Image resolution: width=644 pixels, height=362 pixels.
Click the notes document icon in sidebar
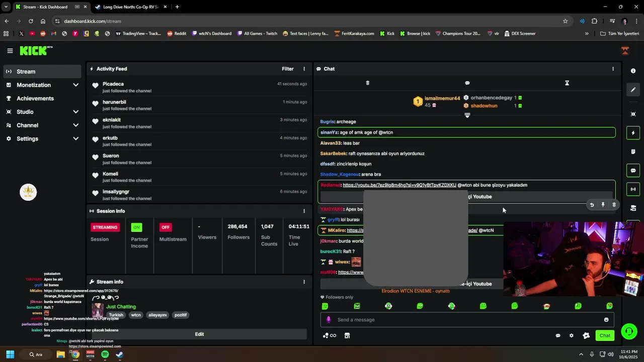[633, 151]
